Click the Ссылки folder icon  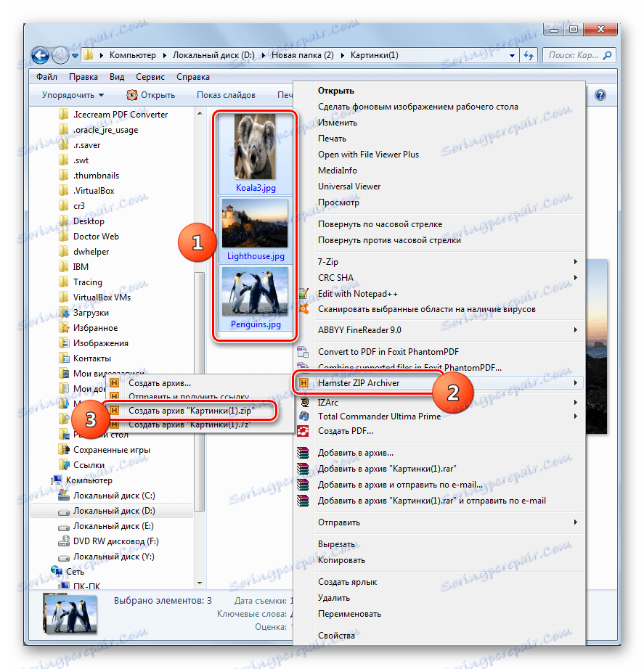point(64,464)
